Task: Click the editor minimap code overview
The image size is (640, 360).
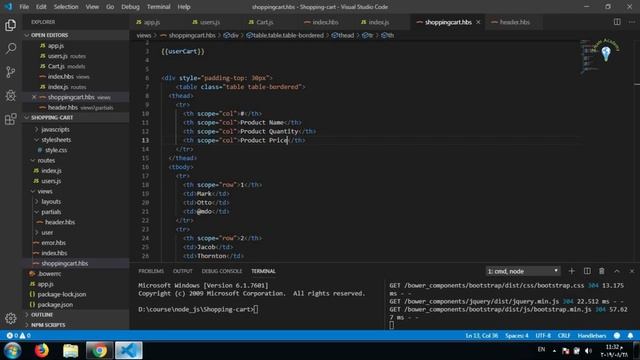Action: pyautogui.click(x=589, y=57)
